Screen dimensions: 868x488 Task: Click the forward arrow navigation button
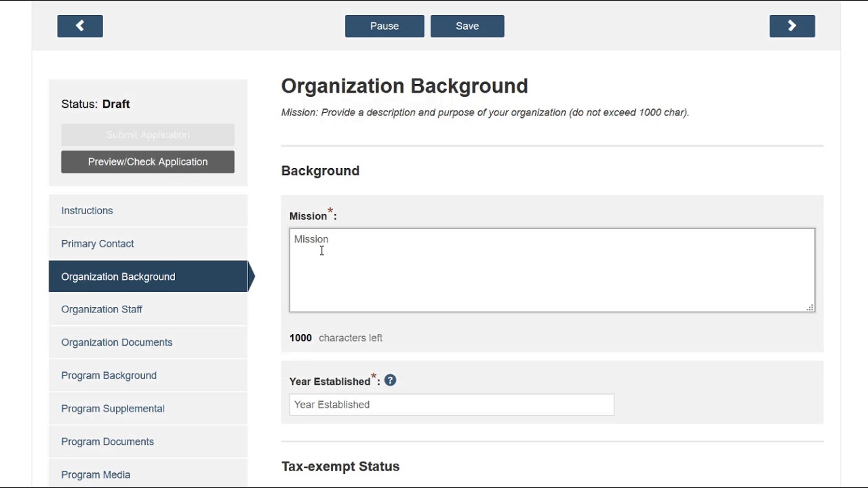click(792, 26)
